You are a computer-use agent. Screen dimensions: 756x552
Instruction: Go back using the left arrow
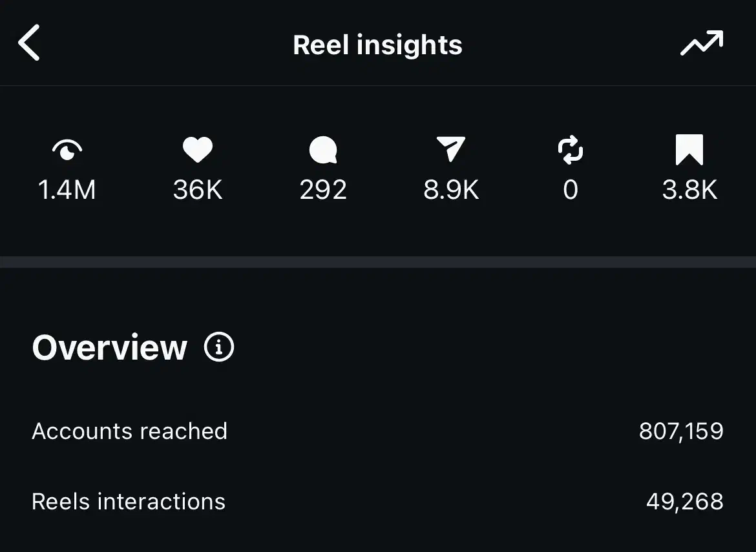click(30, 43)
